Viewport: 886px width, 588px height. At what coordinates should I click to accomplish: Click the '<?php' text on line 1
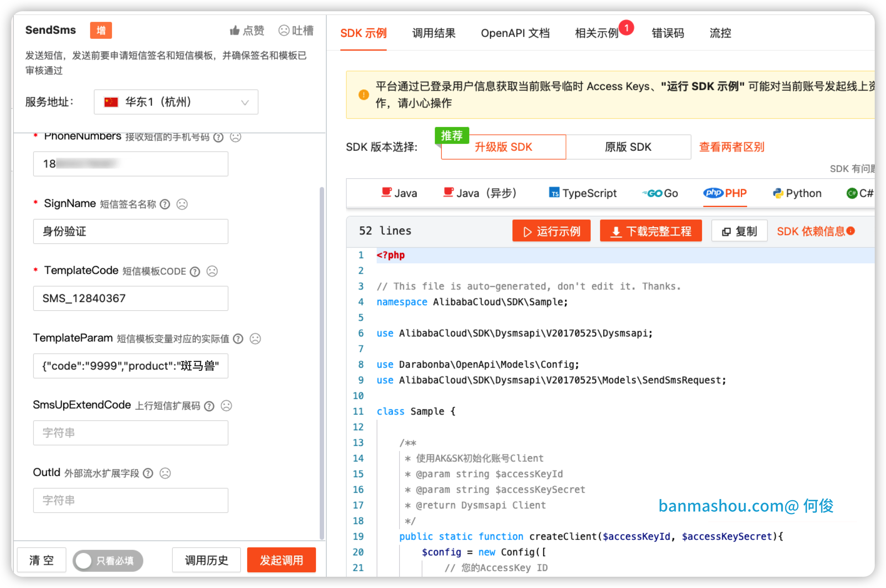coord(390,255)
